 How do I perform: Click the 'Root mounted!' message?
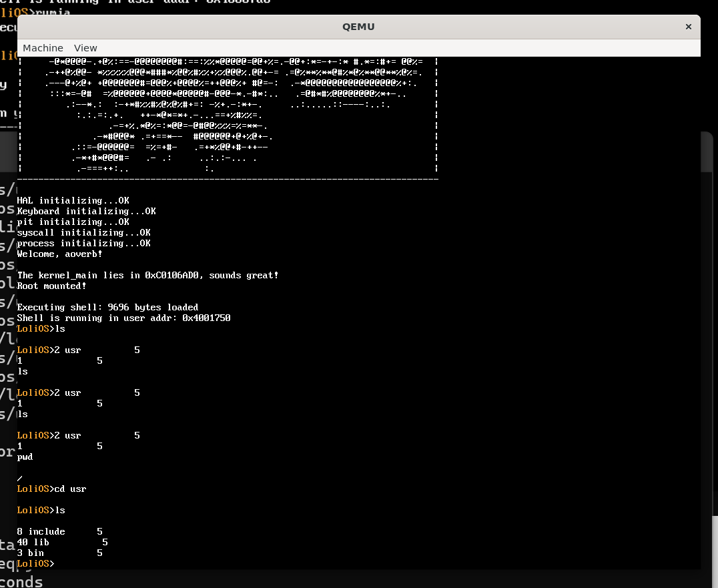pyautogui.click(x=51, y=286)
